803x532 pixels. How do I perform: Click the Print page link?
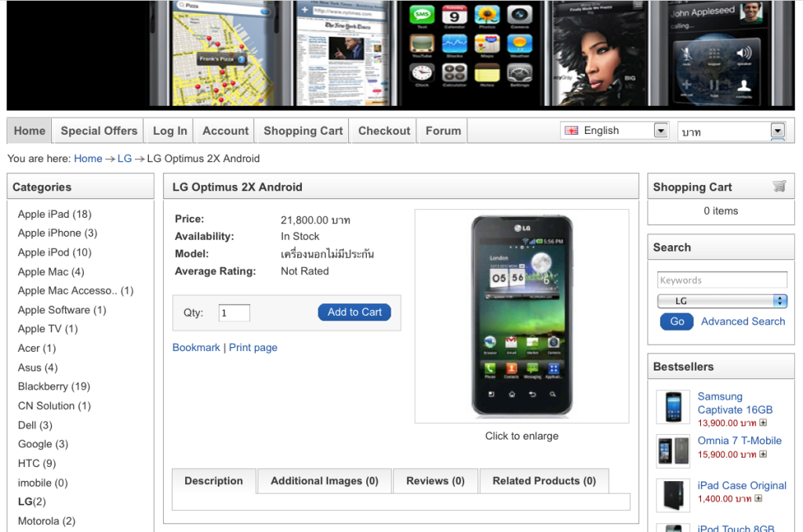tap(253, 347)
